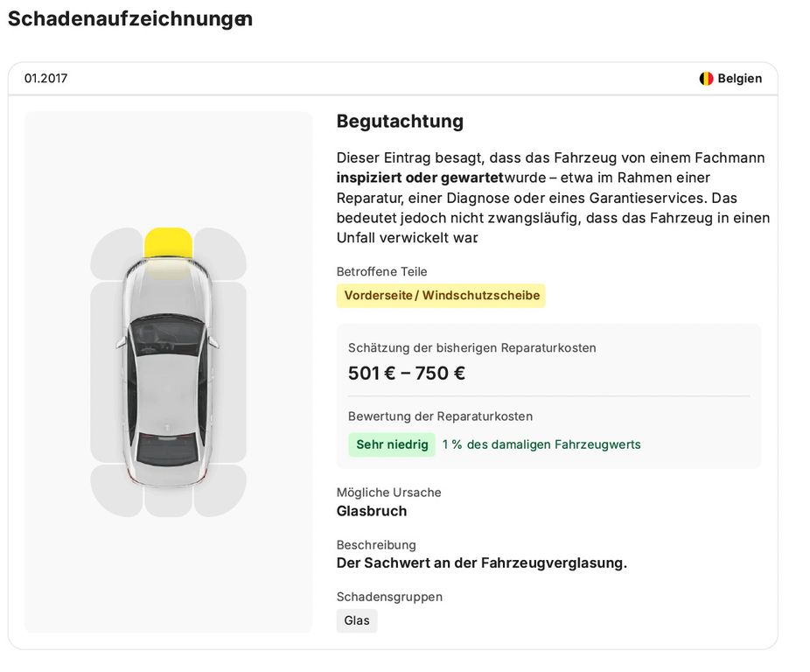Viewport: 810px width, 672px height.
Task: Click the top-down car image
Action: (168, 371)
